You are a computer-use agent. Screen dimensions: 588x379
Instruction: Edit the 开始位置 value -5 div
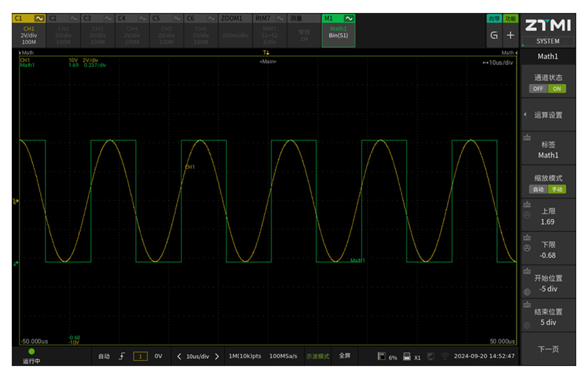coord(548,289)
